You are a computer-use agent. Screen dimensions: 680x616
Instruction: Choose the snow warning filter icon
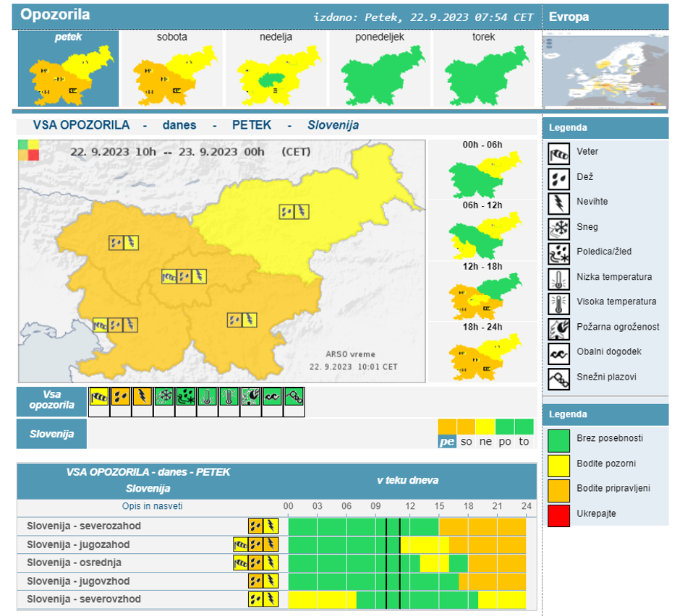coord(164,397)
